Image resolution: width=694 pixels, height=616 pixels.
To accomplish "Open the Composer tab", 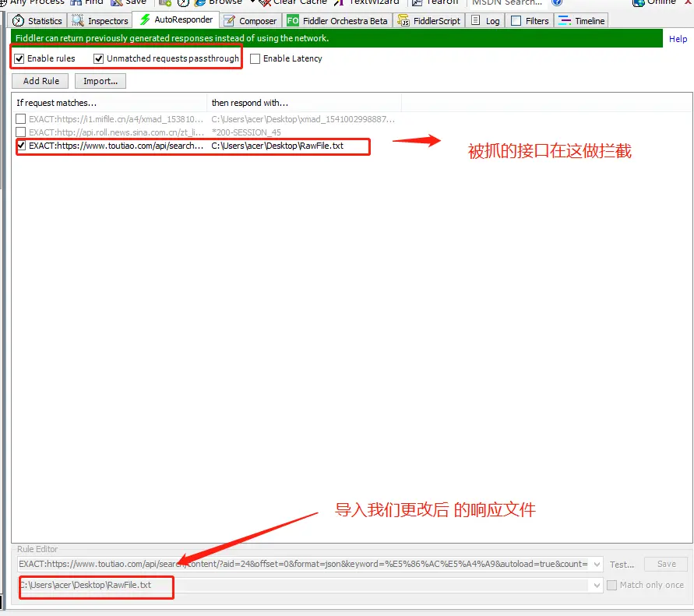I will pyautogui.click(x=251, y=21).
